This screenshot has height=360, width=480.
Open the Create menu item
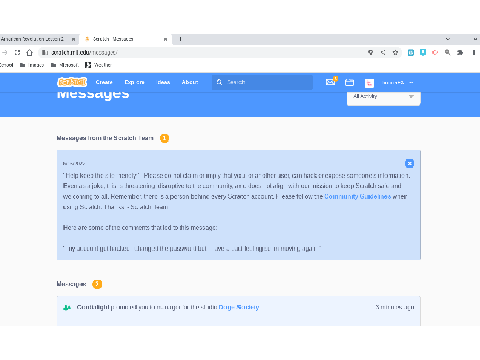pos(104,82)
